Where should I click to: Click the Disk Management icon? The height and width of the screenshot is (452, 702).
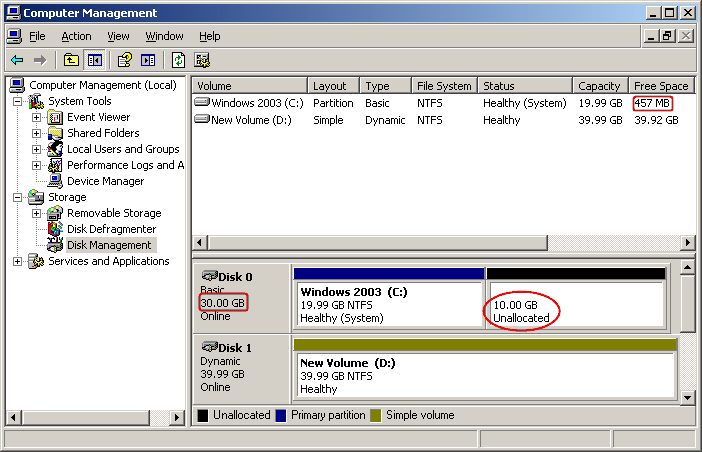[55, 245]
